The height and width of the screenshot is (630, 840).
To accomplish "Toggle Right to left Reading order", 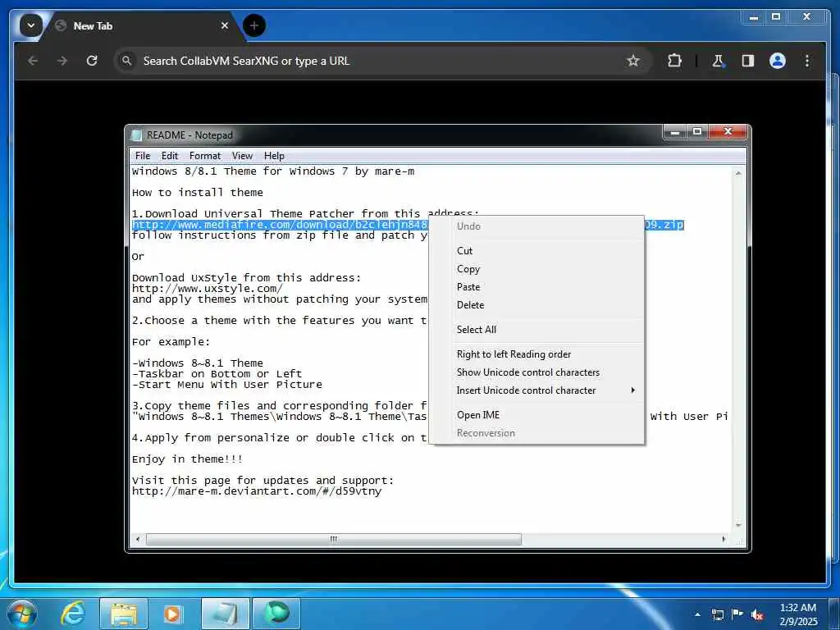I will (536, 354).
